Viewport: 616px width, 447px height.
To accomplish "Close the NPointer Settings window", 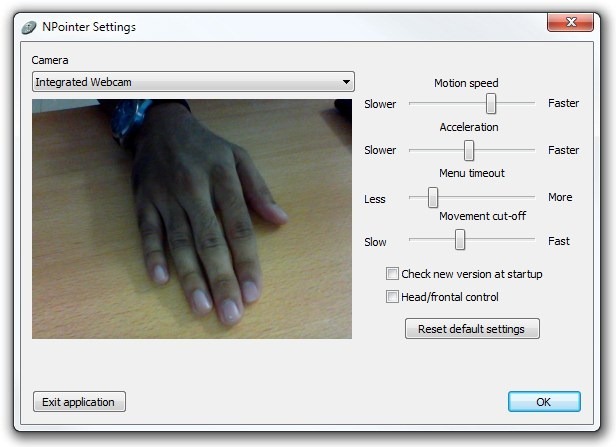I will pos(570,22).
